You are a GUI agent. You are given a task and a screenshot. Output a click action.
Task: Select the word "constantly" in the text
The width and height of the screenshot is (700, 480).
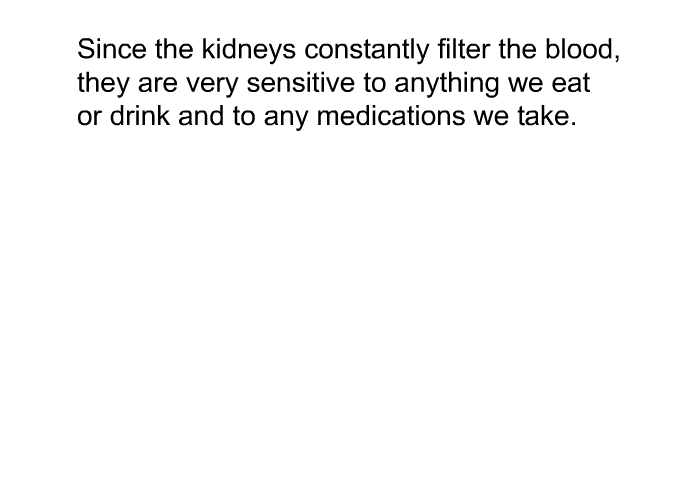[367, 50]
